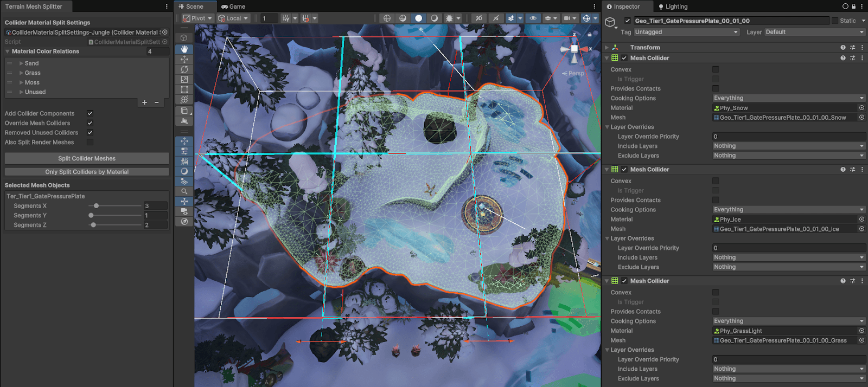Click the Segments Z slider
868x387 pixels.
(115, 225)
